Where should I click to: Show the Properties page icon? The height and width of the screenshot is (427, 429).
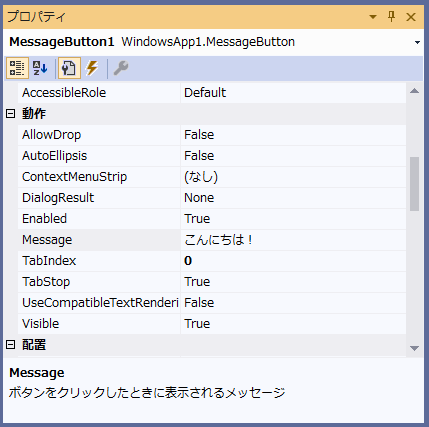point(69,68)
